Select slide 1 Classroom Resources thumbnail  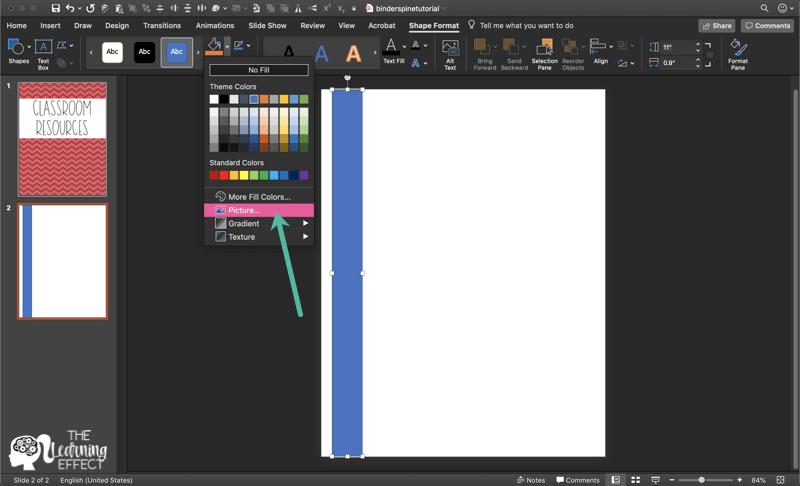[62, 139]
